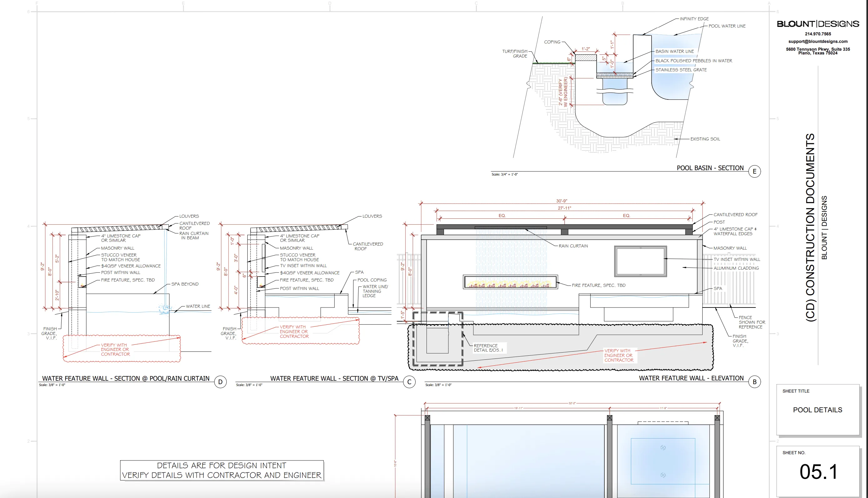Select the WATER FEATURE WALL - ELEVATION title
Viewport: 868px width, 498px height.
[691, 378]
